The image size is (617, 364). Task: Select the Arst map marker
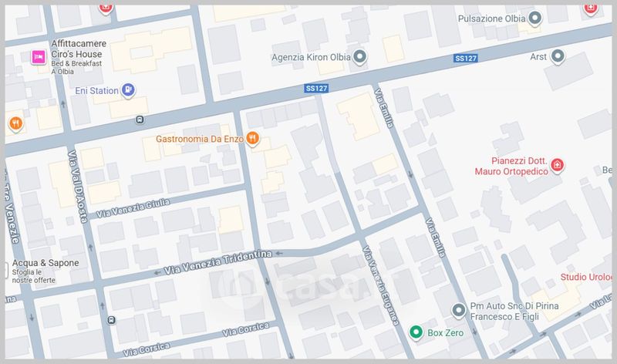558,56
